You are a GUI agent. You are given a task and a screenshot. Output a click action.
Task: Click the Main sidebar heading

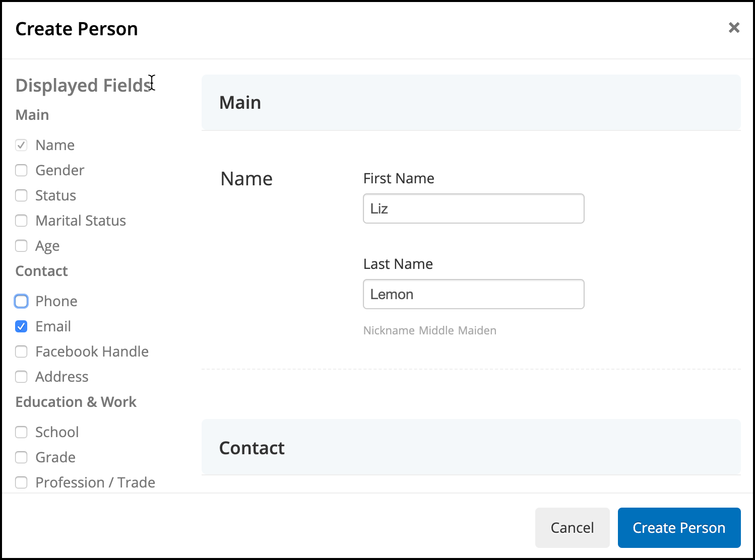[x=32, y=115]
